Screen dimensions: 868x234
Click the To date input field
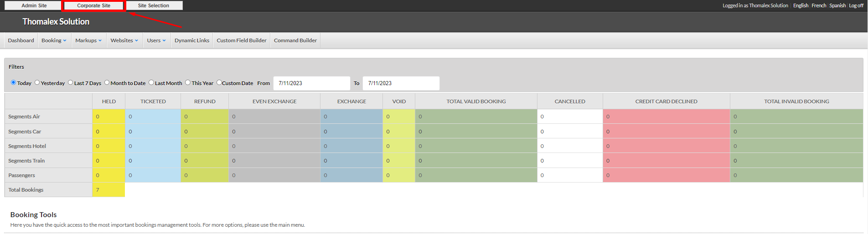pos(401,83)
